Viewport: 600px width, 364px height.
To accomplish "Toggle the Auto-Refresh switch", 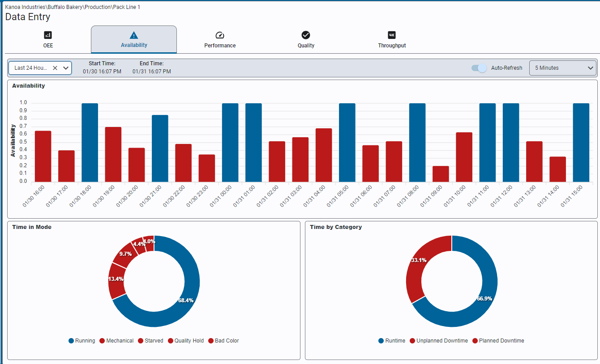I will pyautogui.click(x=479, y=68).
